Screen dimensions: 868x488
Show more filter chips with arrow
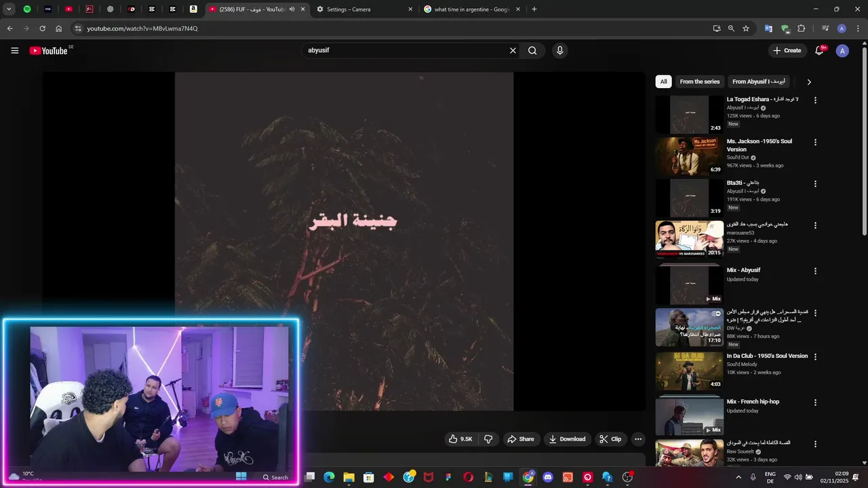808,82
